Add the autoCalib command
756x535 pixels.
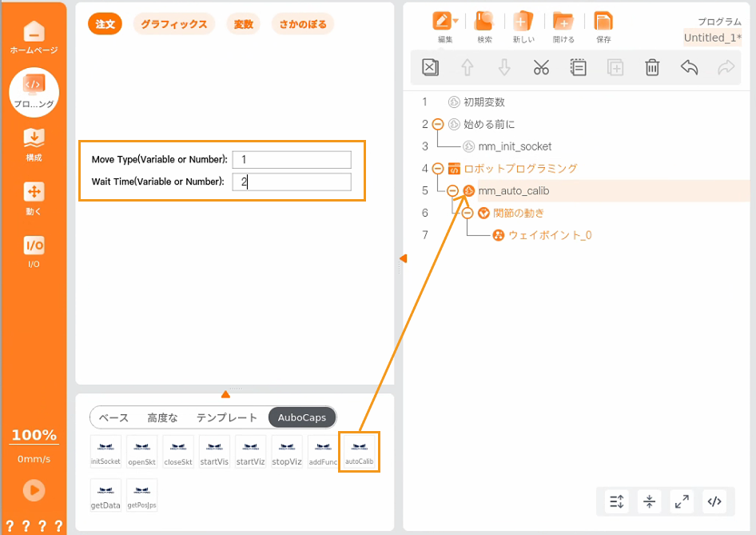(x=359, y=452)
